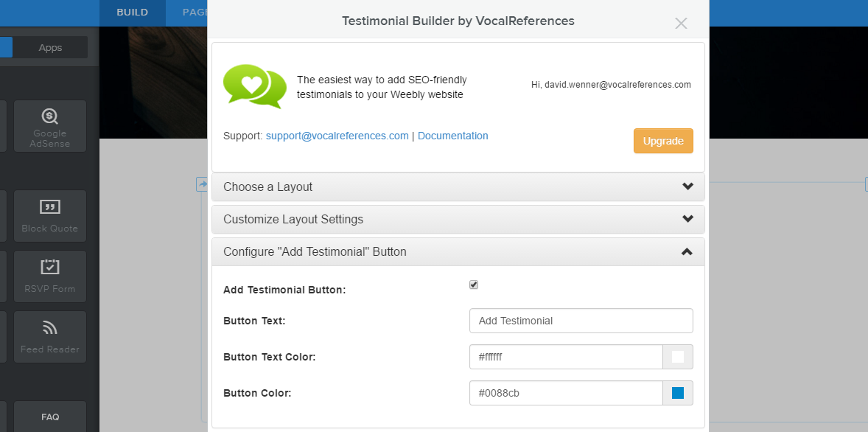The image size is (868, 432).
Task: Switch to the BUILD tab
Action: (133, 13)
